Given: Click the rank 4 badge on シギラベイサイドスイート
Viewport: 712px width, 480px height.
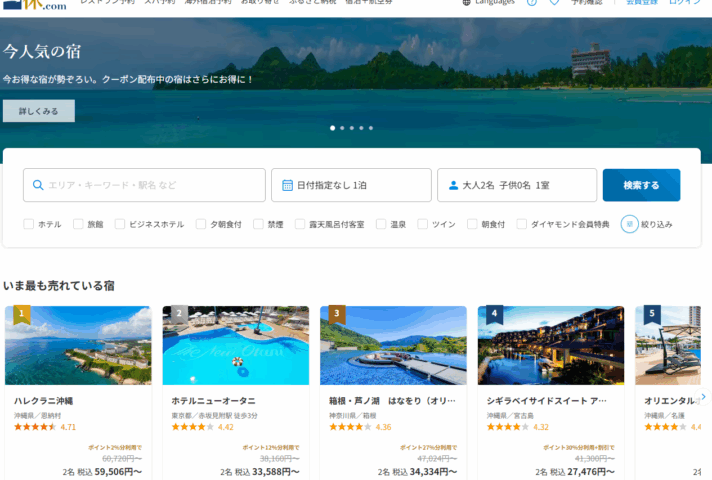Looking at the screenshot, I should click(x=494, y=314).
